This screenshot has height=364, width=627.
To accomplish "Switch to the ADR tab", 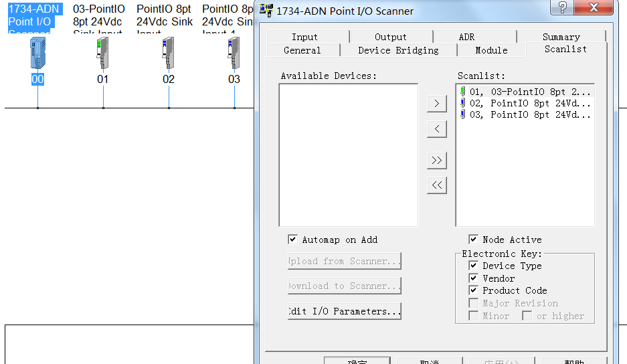I will (466, 37).
